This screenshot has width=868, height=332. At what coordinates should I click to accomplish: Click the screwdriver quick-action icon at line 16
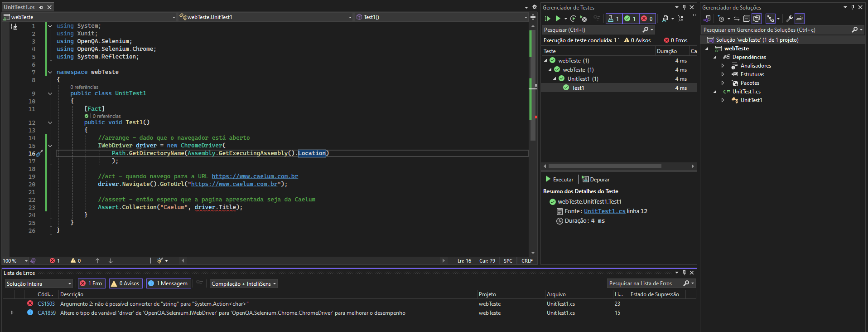click(39, 154)
